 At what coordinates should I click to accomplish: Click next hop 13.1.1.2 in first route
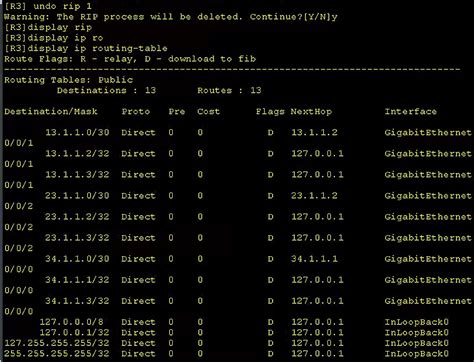click(x=314, y=132)
